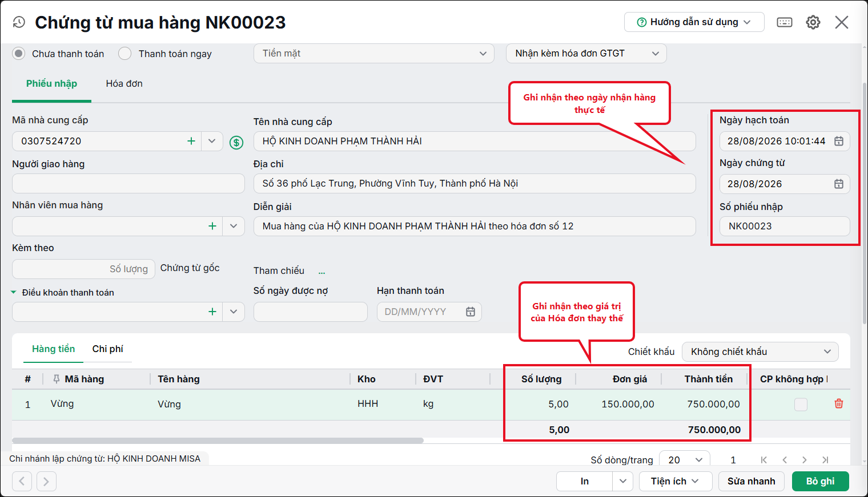
Task: Open the Nhận kèm hóa đơn GTGT dropdown
Action: point(586,53)
